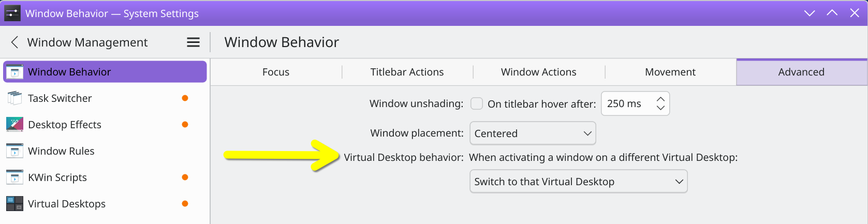Expand the Window placement Centered dropdown
The width and height of the screenshot is (868, 224).
coord(533,133)
